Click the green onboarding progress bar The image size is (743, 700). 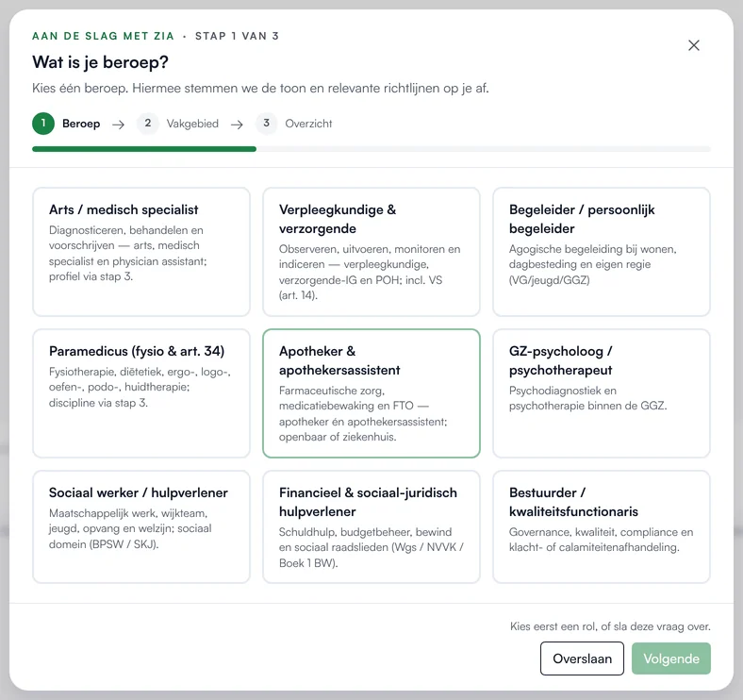(144, 149)
